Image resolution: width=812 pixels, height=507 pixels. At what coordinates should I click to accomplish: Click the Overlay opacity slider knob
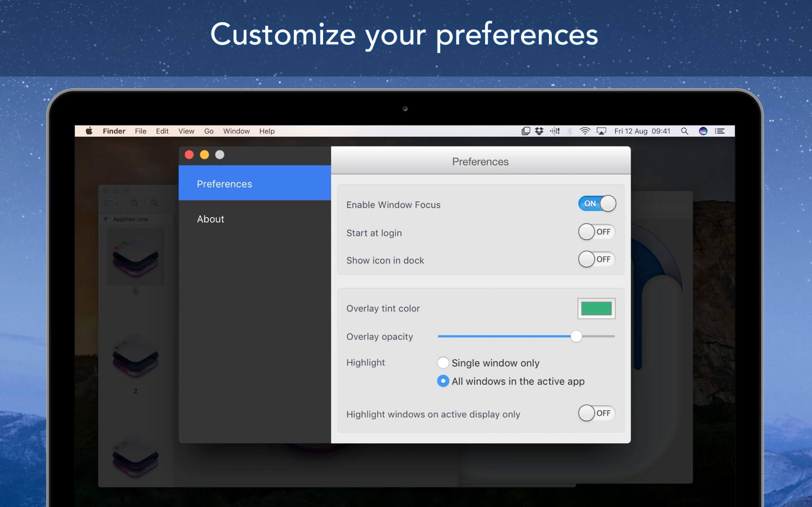(x=576, y=336)
